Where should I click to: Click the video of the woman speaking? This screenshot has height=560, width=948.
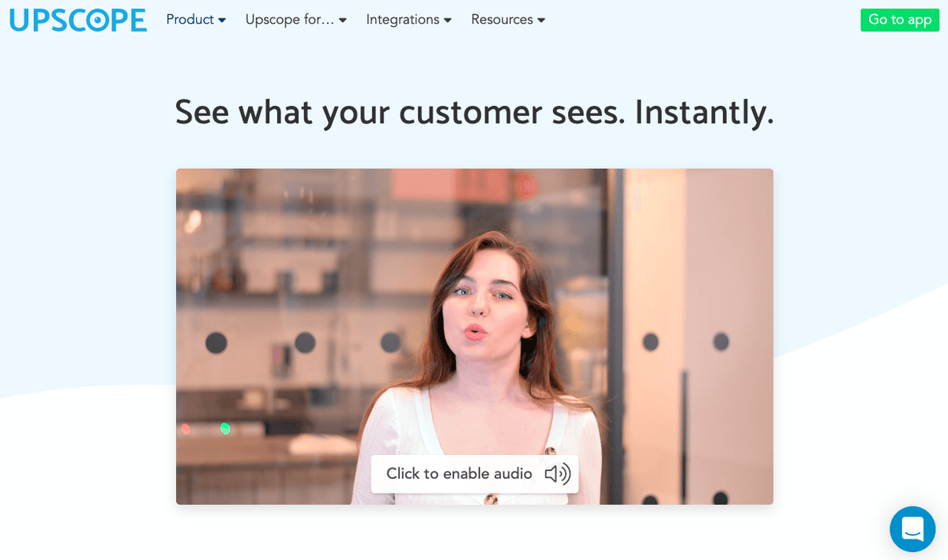tap(475, 336)
